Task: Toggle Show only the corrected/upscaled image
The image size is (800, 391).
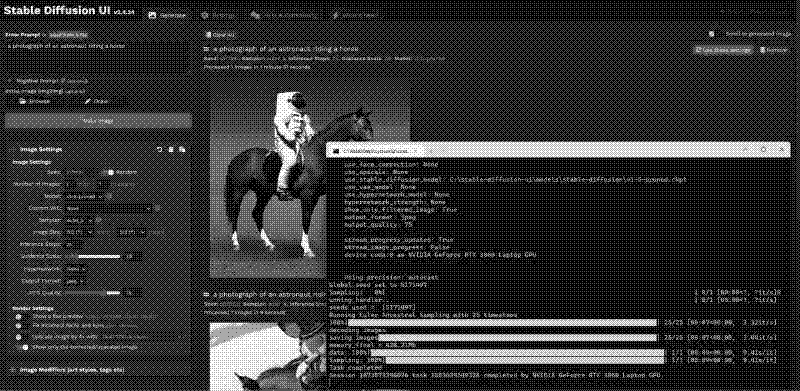Action: (22, 347)
